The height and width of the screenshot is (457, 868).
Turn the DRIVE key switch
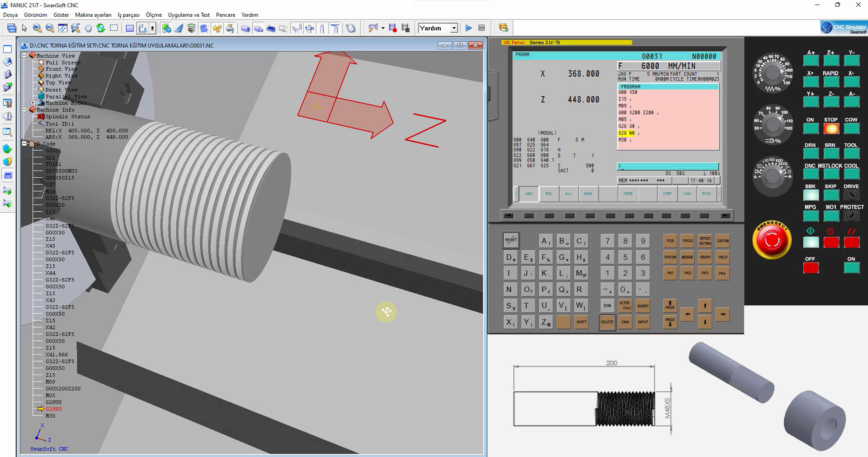[x=851, y=195]
